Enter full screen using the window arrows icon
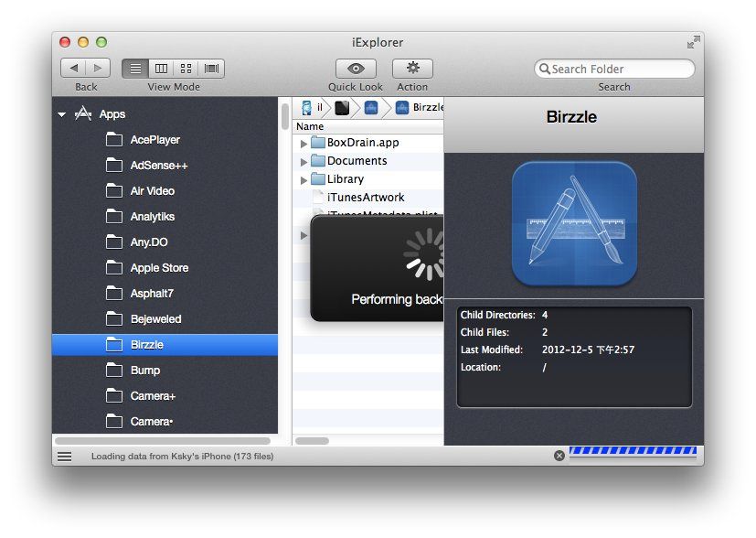Viewport: 756px width, 538px height. pos(693,42)
